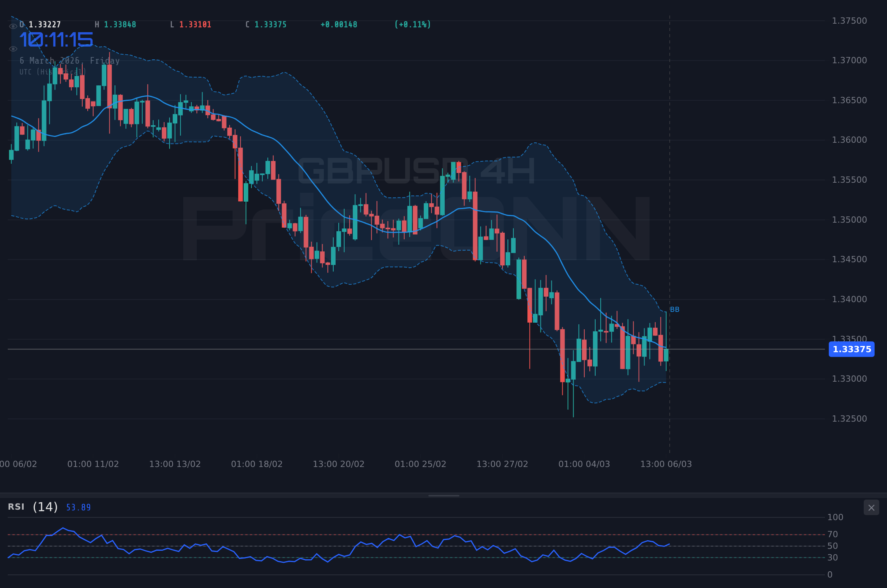Select the BB indicator label
887x588 pixels.
click(x=674, y=310)
